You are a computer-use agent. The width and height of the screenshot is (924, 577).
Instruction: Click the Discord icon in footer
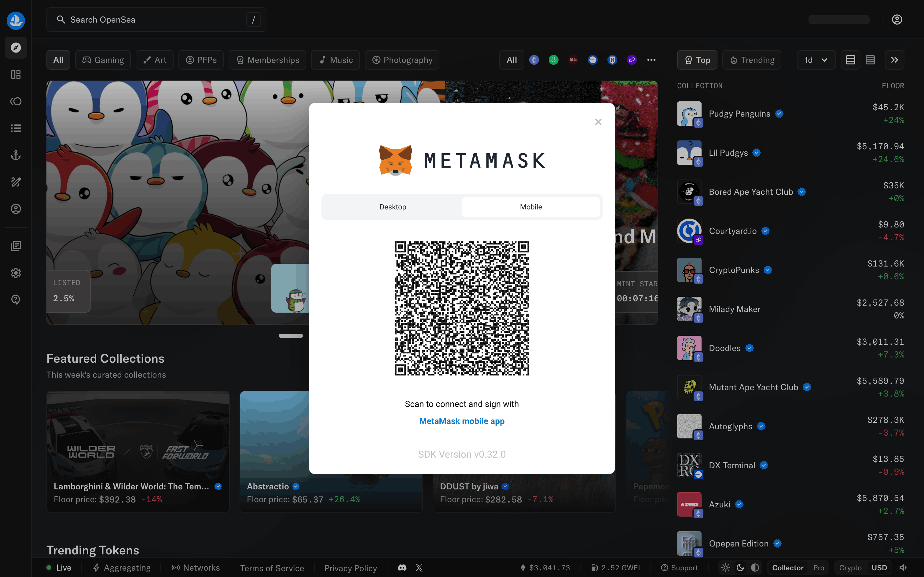click(402, 568)
